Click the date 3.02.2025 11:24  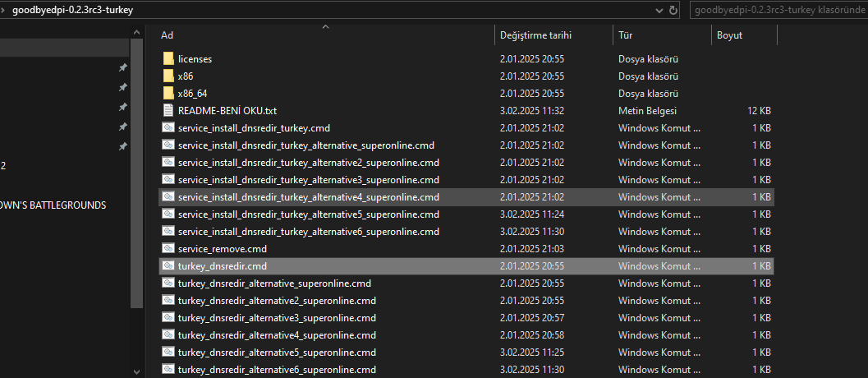532,214
